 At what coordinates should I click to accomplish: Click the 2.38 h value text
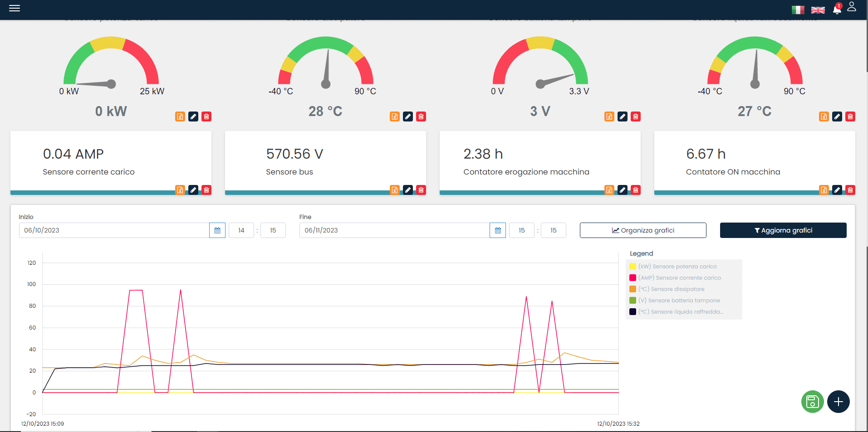[483, 154]
